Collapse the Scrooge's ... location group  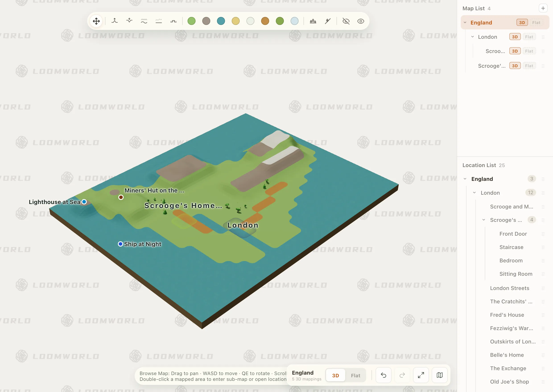[x=484, y=220]
